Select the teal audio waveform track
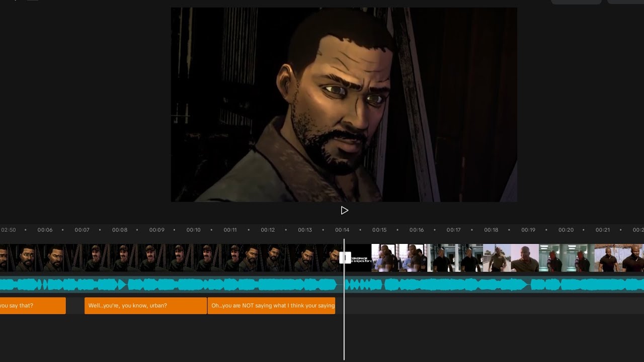This screenshot has height=362, width=644. [x=322, y=285]
